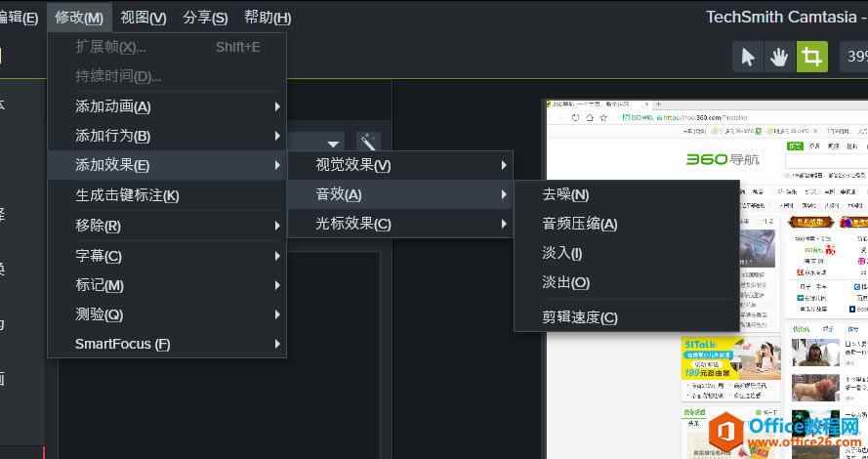
Task: Expand the 添加效果(E) submenu
Action: (167, 165)
